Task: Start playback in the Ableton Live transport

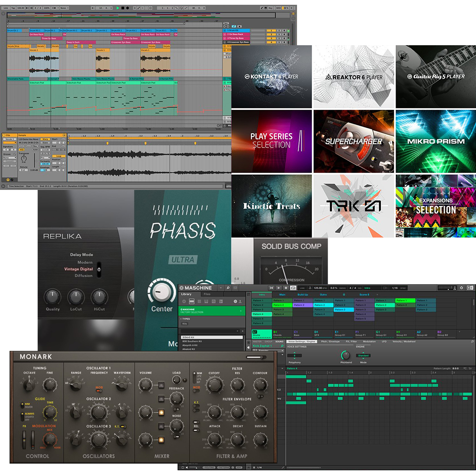Action: point(118,8)
